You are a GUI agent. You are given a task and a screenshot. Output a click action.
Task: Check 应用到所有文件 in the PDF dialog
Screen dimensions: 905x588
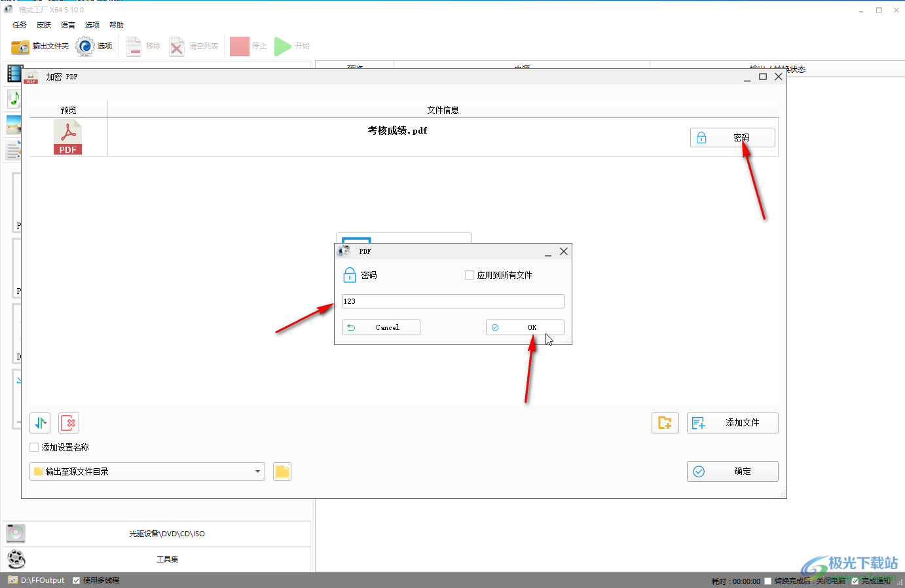pyautogui.click(x=470, y=275)
